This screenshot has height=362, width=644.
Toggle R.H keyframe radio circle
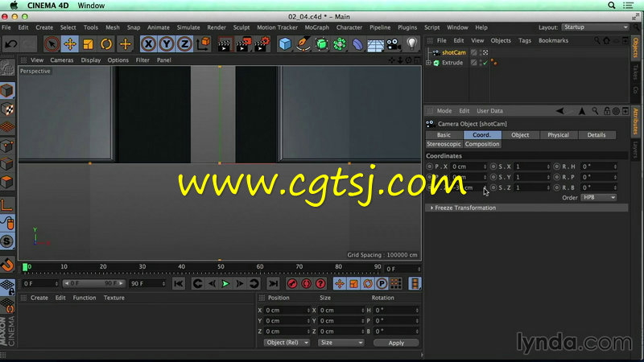click(557, 167)
